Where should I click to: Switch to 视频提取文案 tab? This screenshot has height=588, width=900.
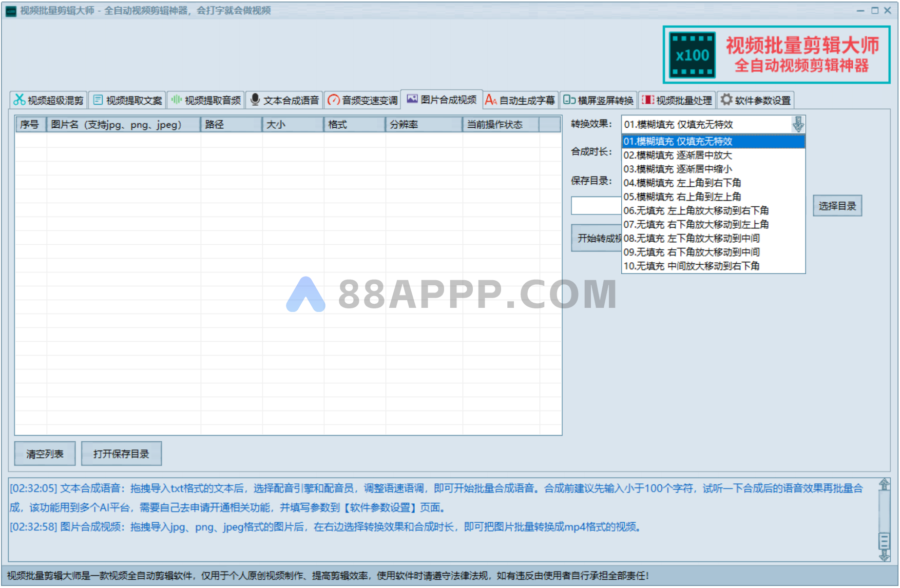click(127, 100)
